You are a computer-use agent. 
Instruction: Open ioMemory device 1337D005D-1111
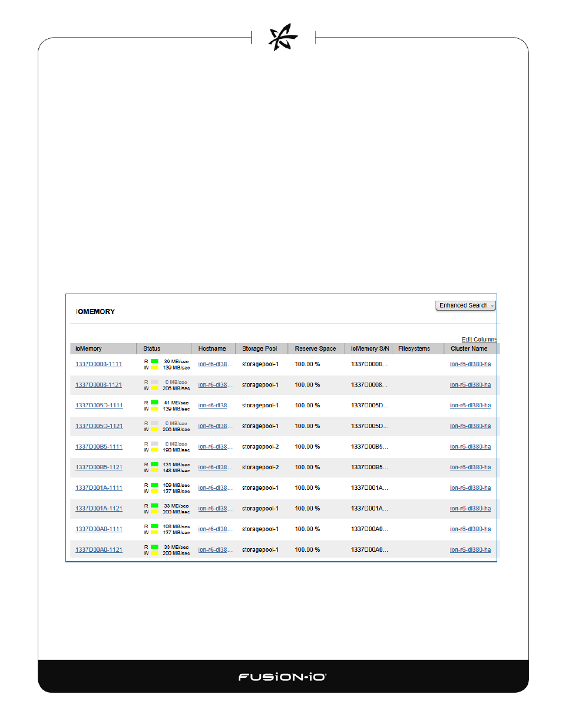99,406
